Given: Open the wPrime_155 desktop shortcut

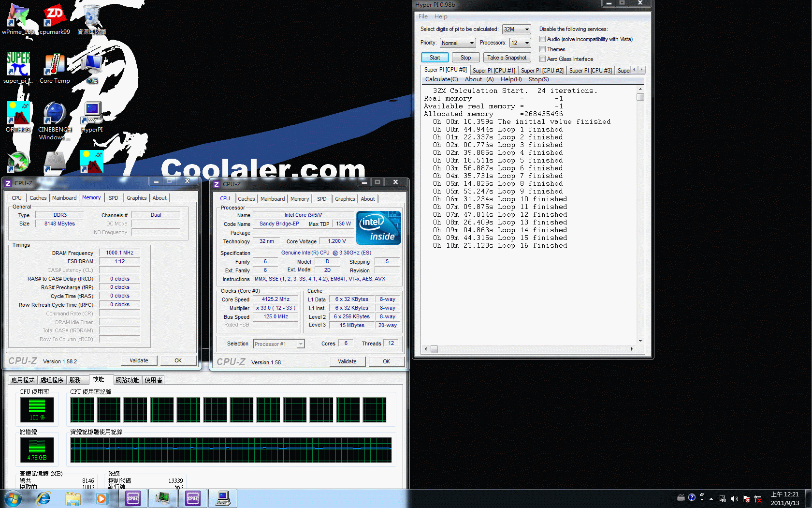Looking at the screenshot, I should coord(18,19).
